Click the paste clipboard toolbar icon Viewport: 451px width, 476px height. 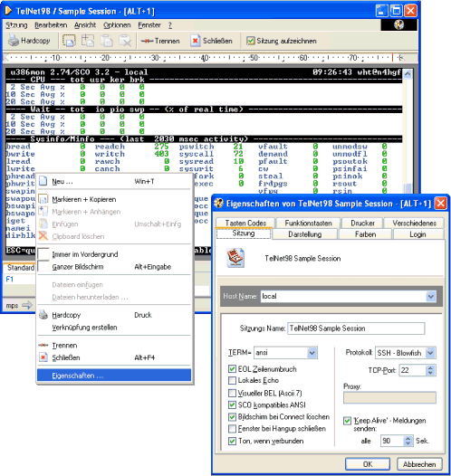(x=106, y=41)
